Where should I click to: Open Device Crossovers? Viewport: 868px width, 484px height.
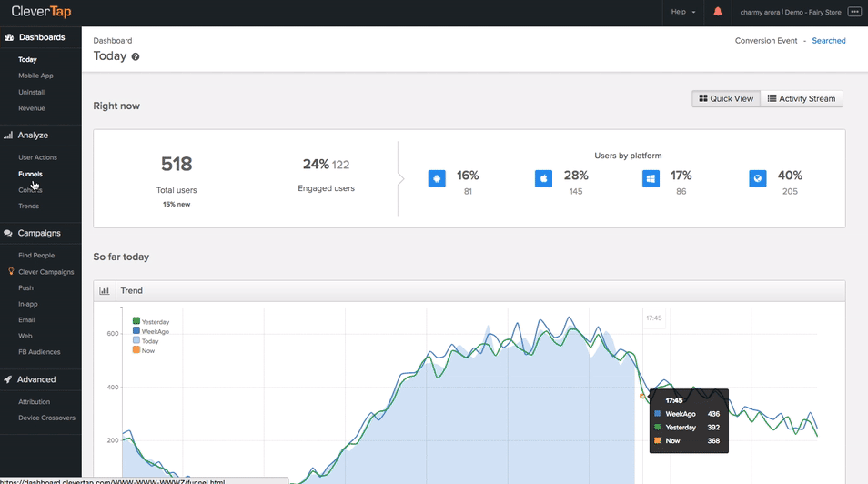47,418
